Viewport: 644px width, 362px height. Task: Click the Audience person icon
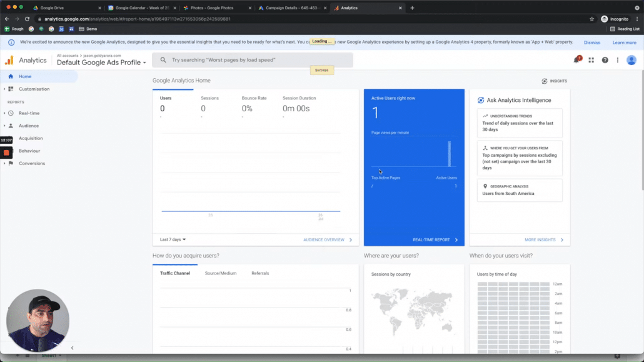11,126
